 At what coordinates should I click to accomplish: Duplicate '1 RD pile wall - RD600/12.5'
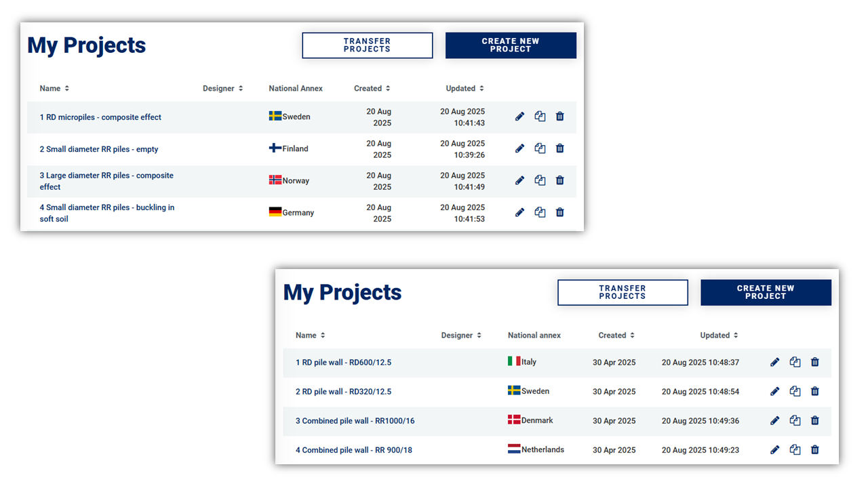click(795, 363)
